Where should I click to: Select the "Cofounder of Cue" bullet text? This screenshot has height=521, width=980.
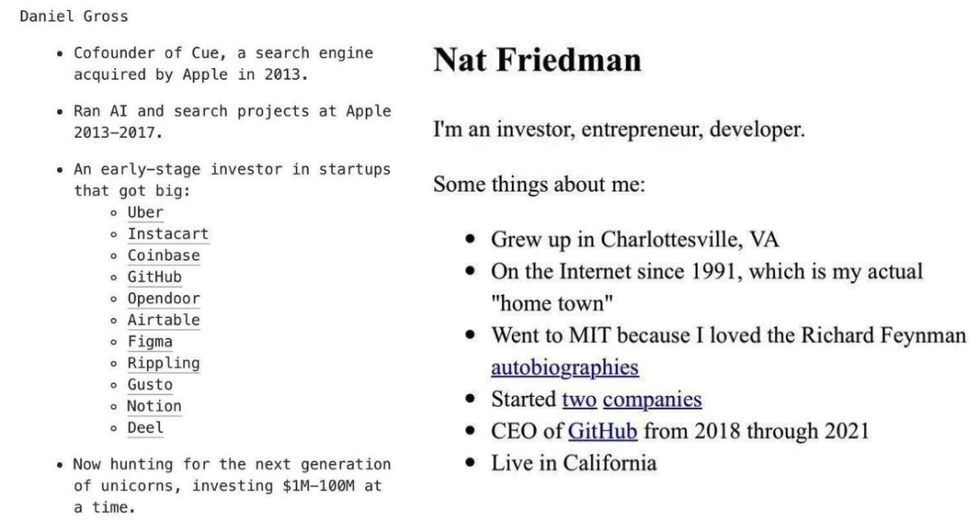coord(223,64)
